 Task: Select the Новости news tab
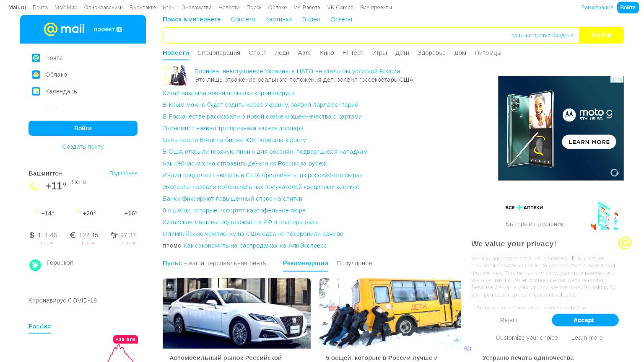(176, 53)
